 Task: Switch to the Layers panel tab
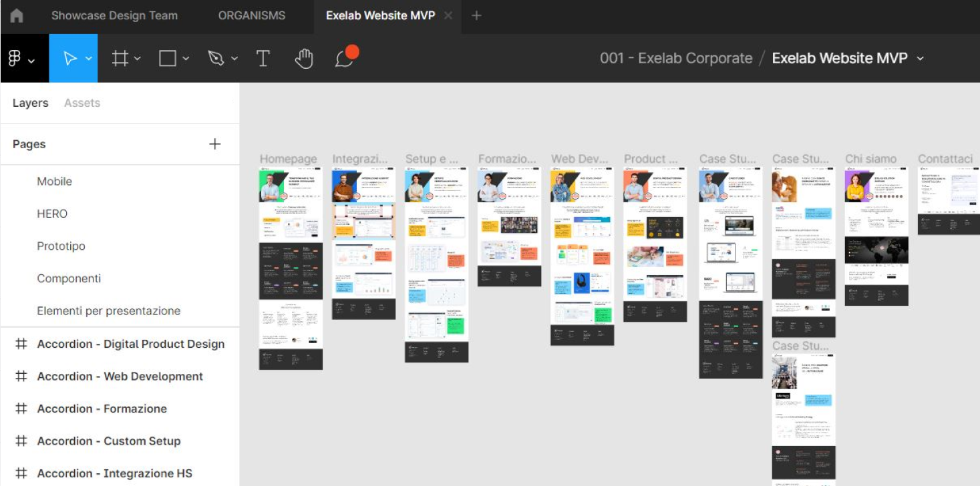30,103
